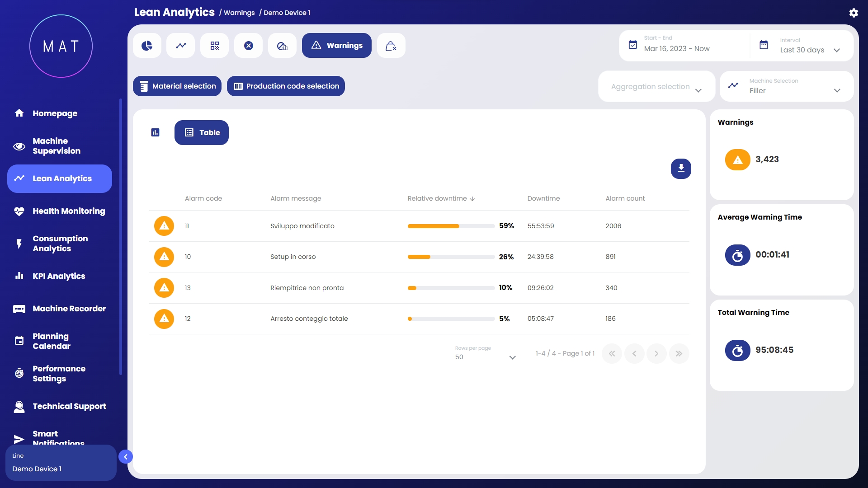Image resolution: width=868 pixels, height=488 pixels.
Task: Open the trend line chart tab
Action: 181,46
